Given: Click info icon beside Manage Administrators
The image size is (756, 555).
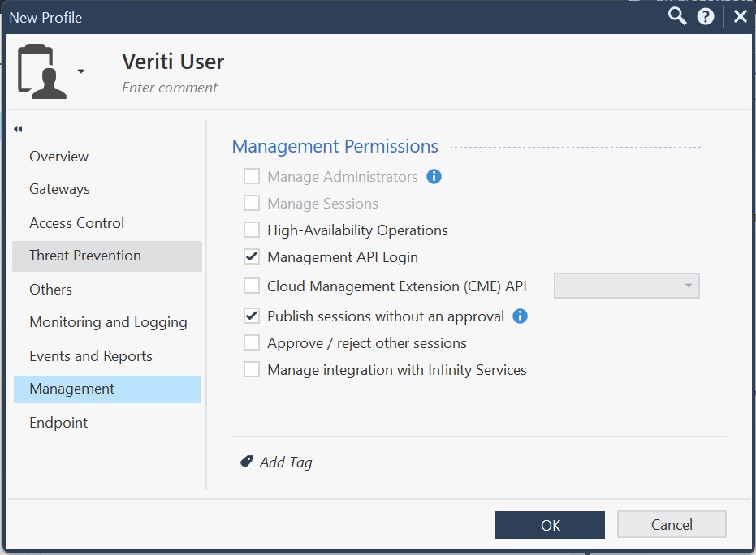Looking at the screenshot, I should [434, 176].
